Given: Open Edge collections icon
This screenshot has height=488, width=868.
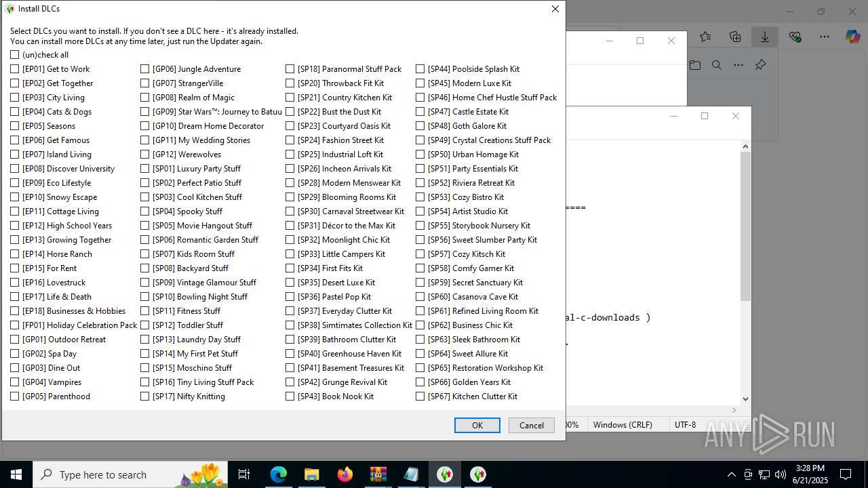Looking at the screenshot, I should (735, 37).
